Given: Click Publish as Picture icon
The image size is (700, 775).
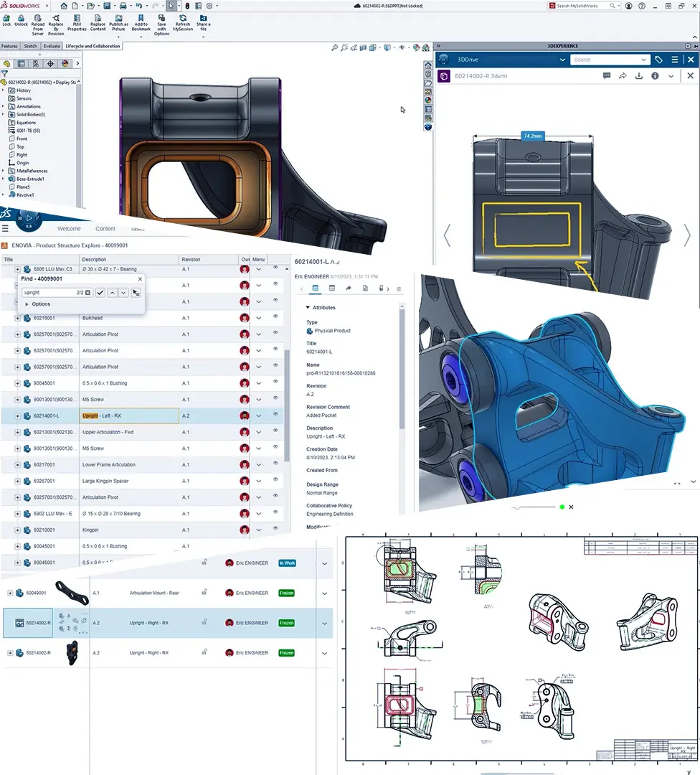Looking at the screenshot, I should click(118, 18).
